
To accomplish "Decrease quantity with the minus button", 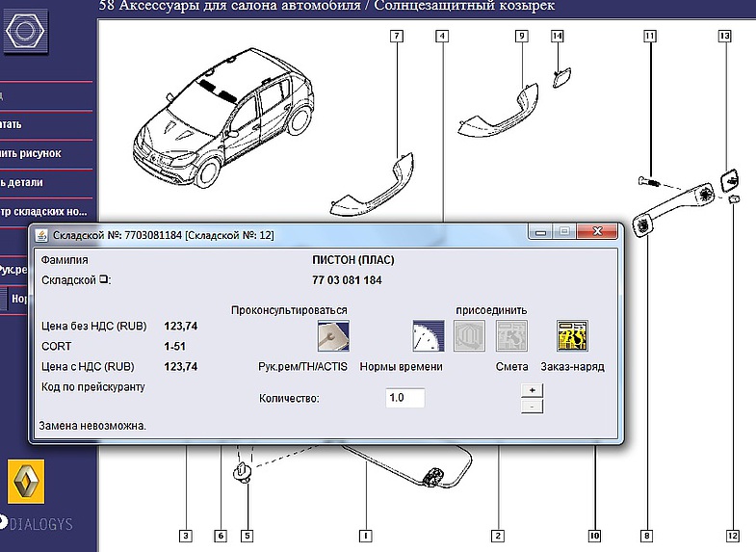I will pyautogui.click(x=531, y=407).
